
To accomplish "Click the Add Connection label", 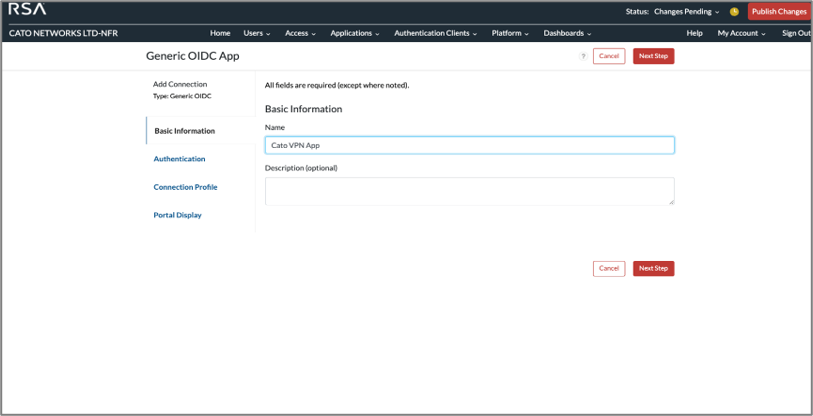I will tap(180, 84).
